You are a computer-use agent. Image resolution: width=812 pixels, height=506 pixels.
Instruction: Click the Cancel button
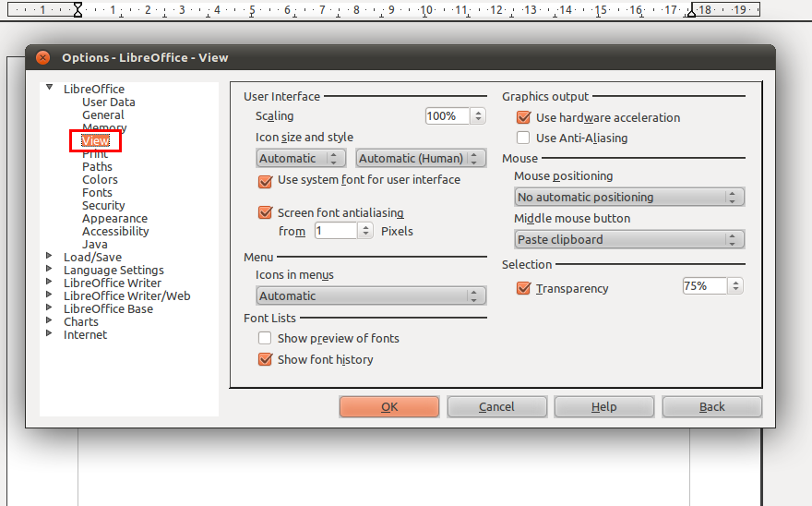(x=496, y=407)
